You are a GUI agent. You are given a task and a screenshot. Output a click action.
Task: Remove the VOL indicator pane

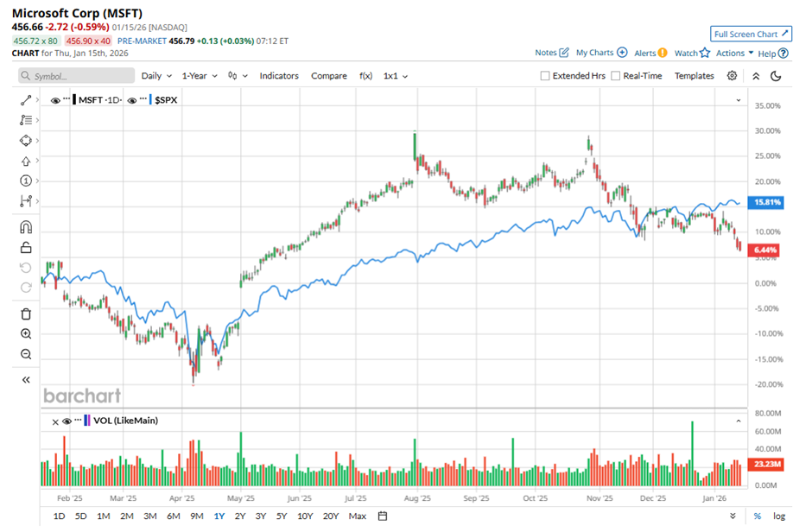click(55, 421)
